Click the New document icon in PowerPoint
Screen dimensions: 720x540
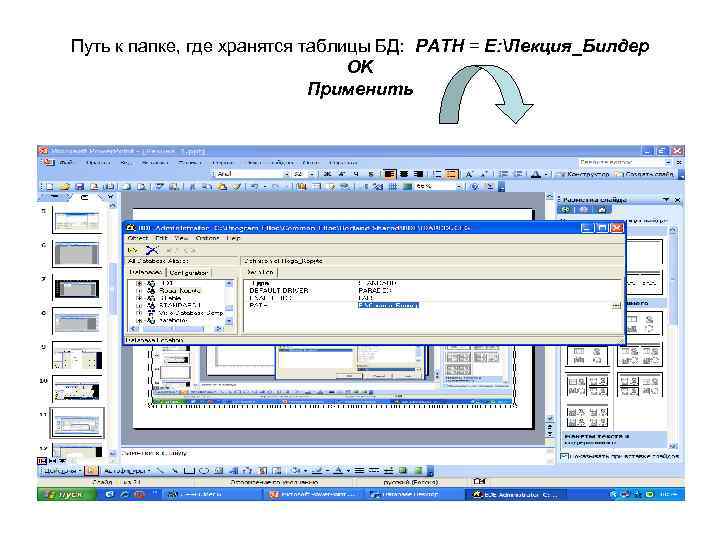click(x=50, y=187)
